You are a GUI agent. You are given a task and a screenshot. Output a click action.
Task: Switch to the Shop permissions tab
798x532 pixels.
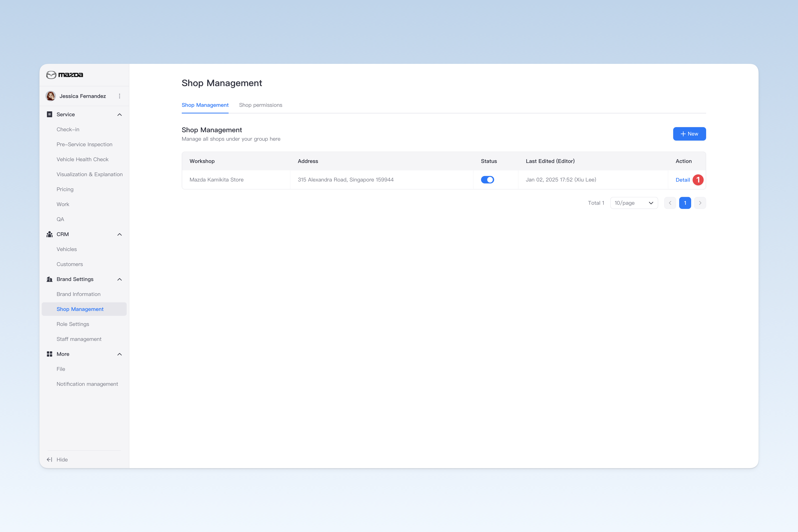point(261,105)
